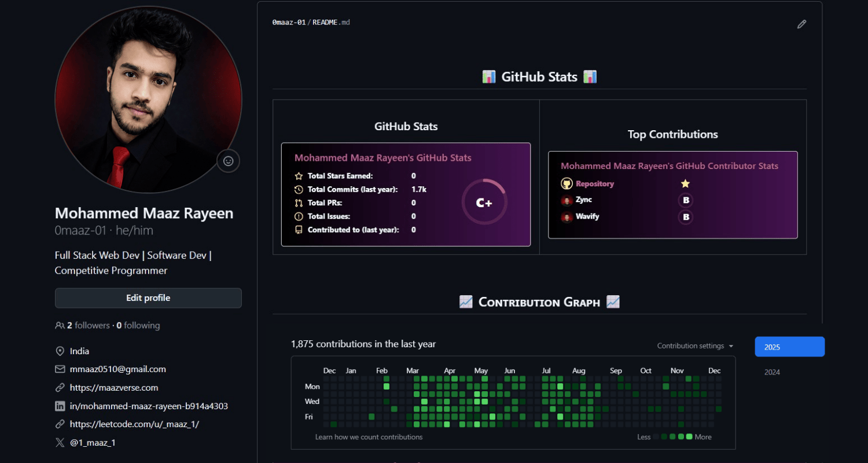Click the followers people icon
This screenshot has width=868, height=463.
click(x=60, y=326)
